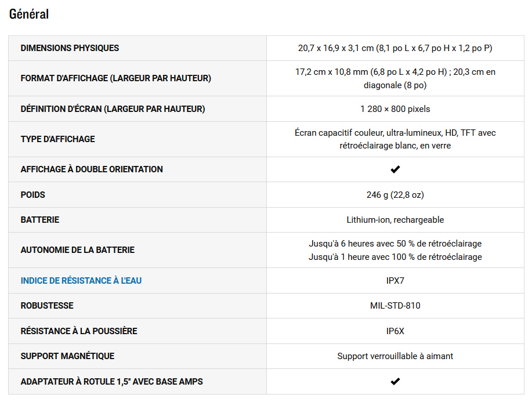Click the Support magnétique row label
Screen dimensions: 532x409
point(67,356)
